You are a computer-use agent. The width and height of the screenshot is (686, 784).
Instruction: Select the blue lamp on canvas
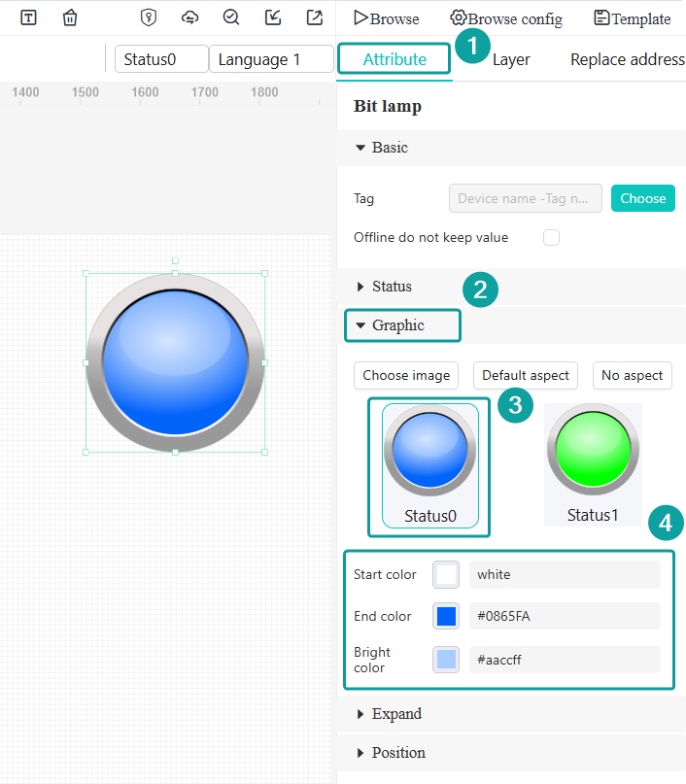click(x=175, y=362)
